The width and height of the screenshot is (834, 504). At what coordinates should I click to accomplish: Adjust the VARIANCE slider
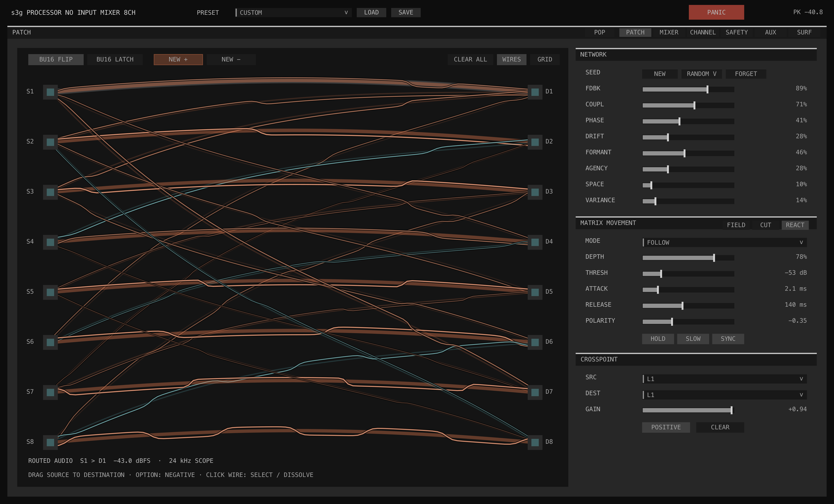click(x=688, y=201)
